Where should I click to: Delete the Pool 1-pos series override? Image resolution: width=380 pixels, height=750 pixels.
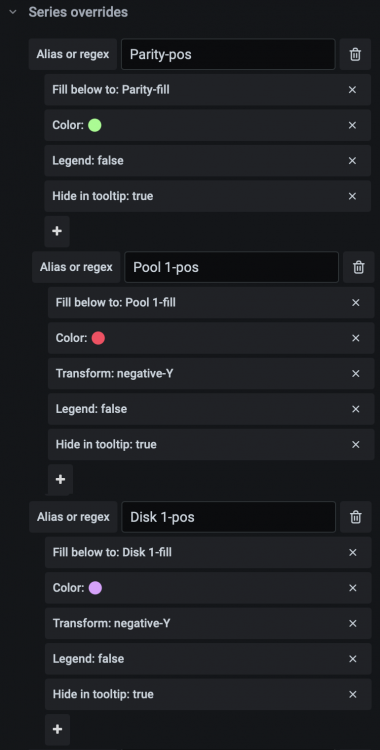[x=358, y=267]
